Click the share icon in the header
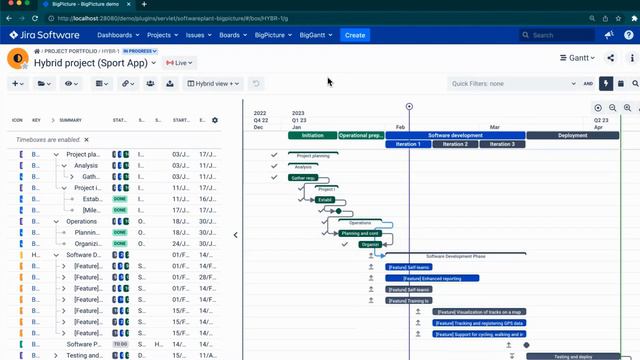This screenshot has height=360, width=640. click(x=611, y=58)
